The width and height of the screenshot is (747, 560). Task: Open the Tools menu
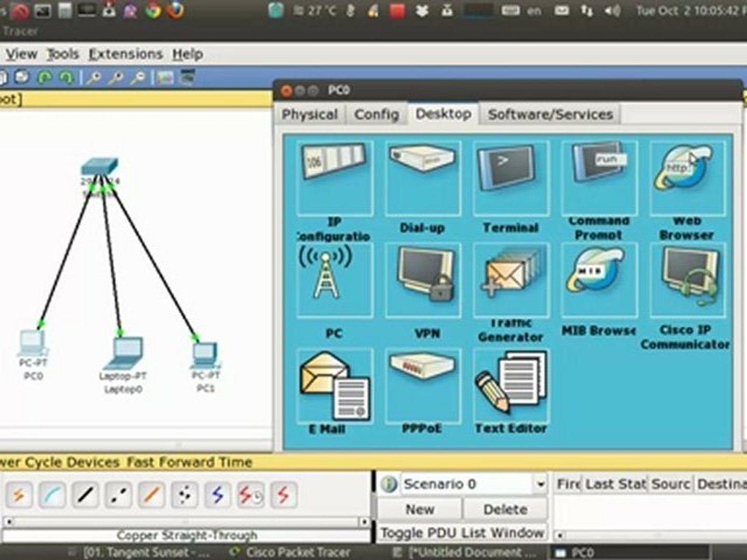pos(63,54)
